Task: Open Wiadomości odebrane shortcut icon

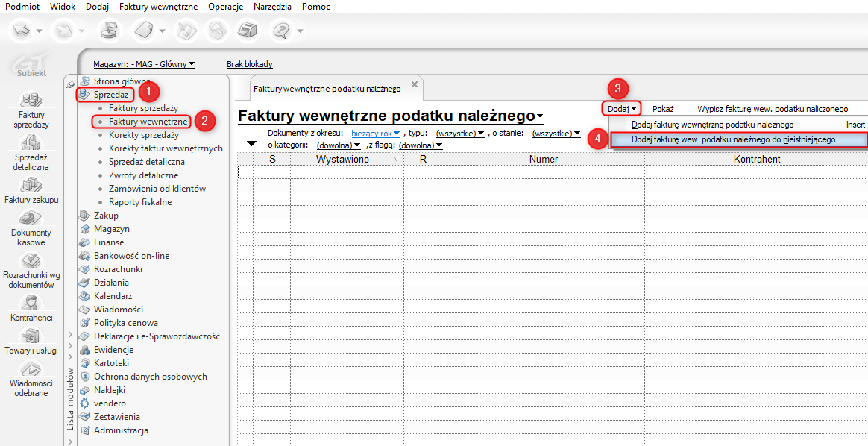Action: (31, 379)
